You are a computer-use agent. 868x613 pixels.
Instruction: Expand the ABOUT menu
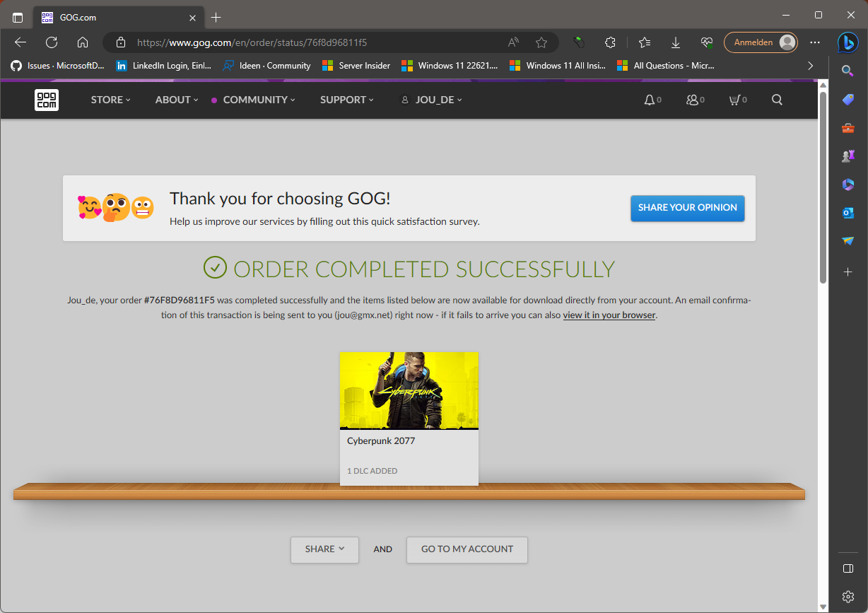(x=177, y=100)
